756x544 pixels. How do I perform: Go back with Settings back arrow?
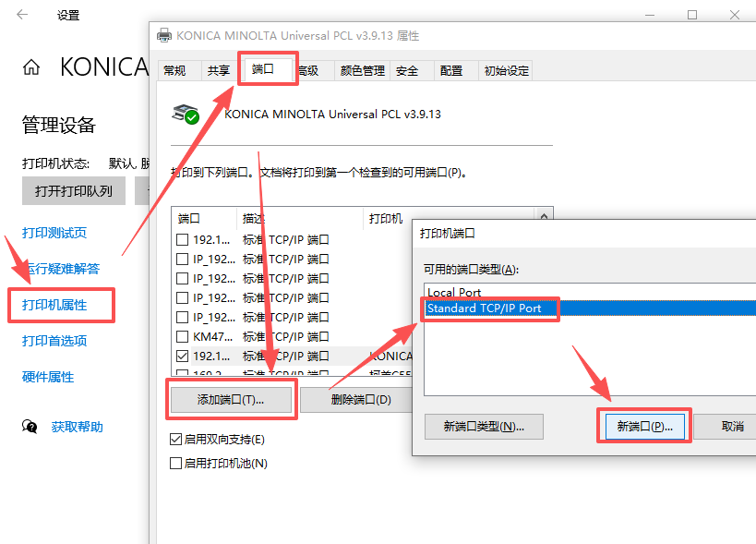[22, 15]
